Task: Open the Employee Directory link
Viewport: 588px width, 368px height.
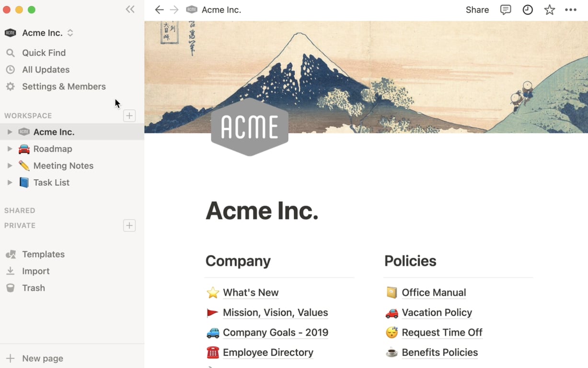Action: click(x=268, y=353)
